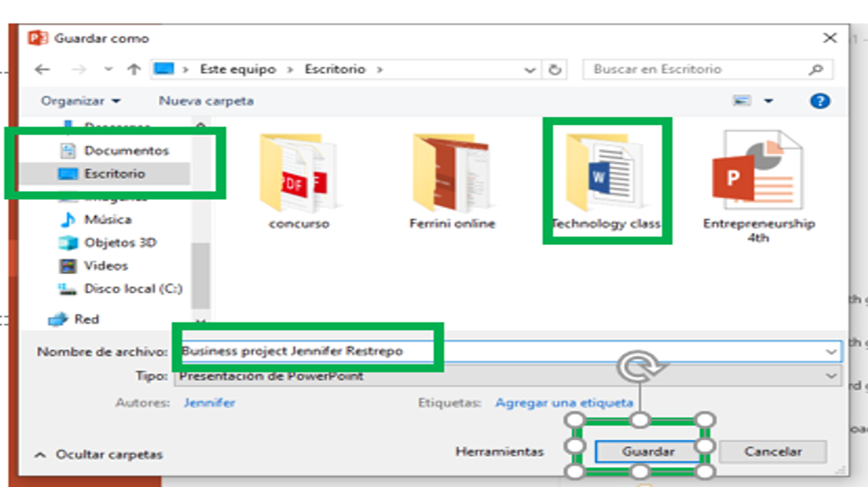Image resolution: width=868 pixels, height=487 pixels.
Task: Refresh the Escritorio folder view
Action: pos(555,69)
